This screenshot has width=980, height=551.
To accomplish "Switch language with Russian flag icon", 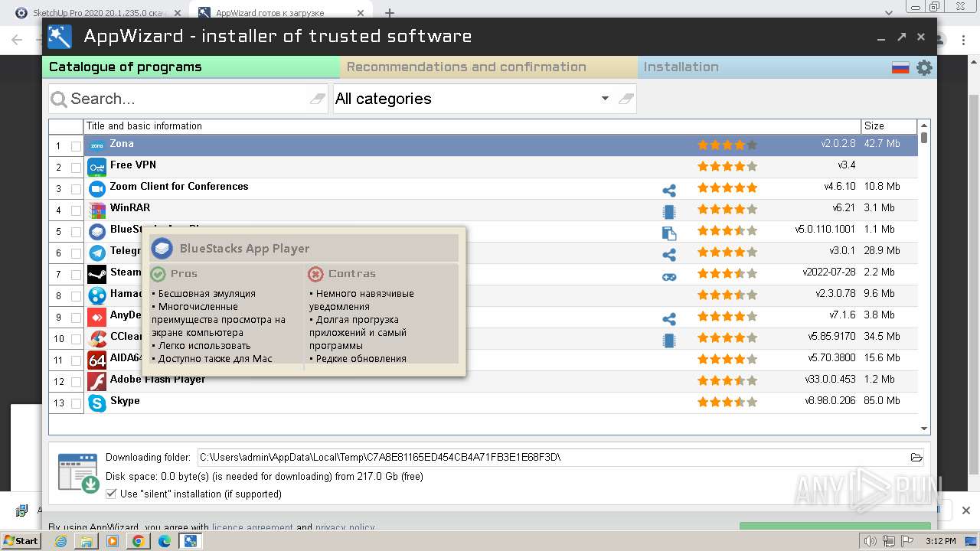I will click(900, 68).
